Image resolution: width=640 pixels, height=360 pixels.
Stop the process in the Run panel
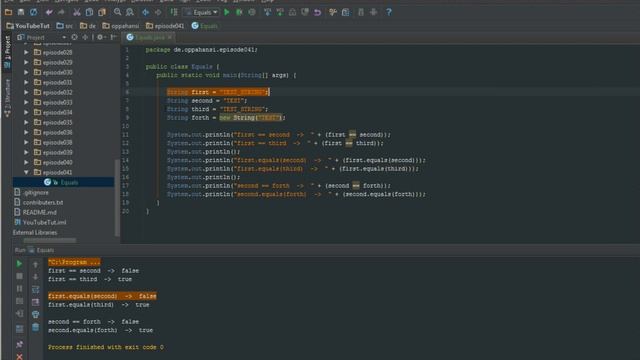pyautogui.click(x=19, y=276)
